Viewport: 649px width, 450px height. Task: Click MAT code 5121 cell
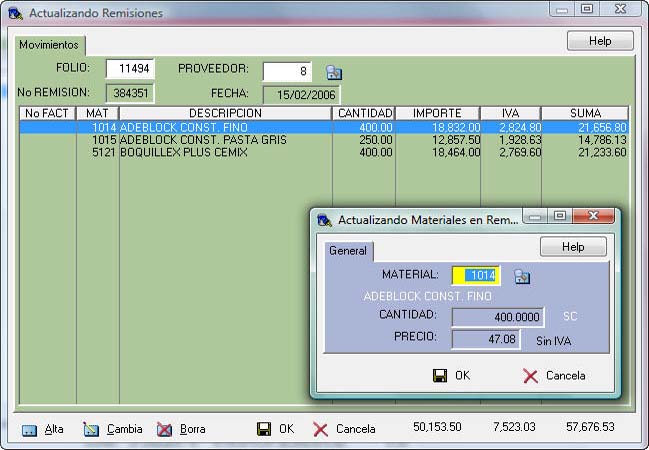click(104, 152)
